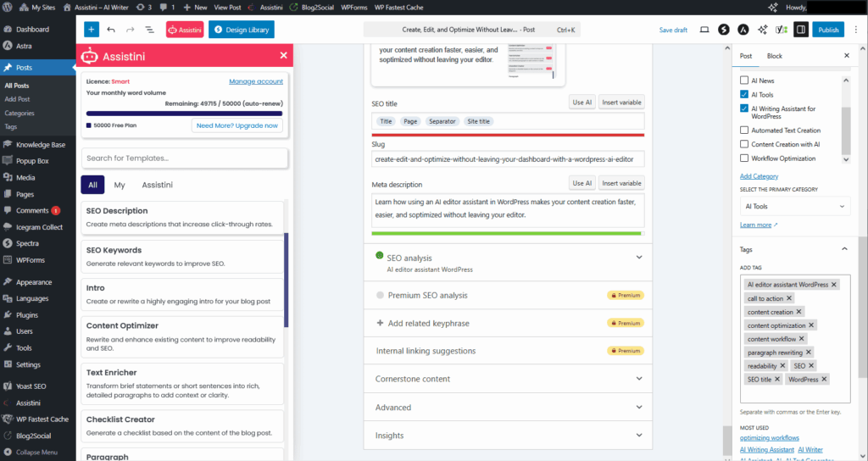Screen dimensions: 868x461
Task: Undo the last editor change
Action: (x=111, y=30)
